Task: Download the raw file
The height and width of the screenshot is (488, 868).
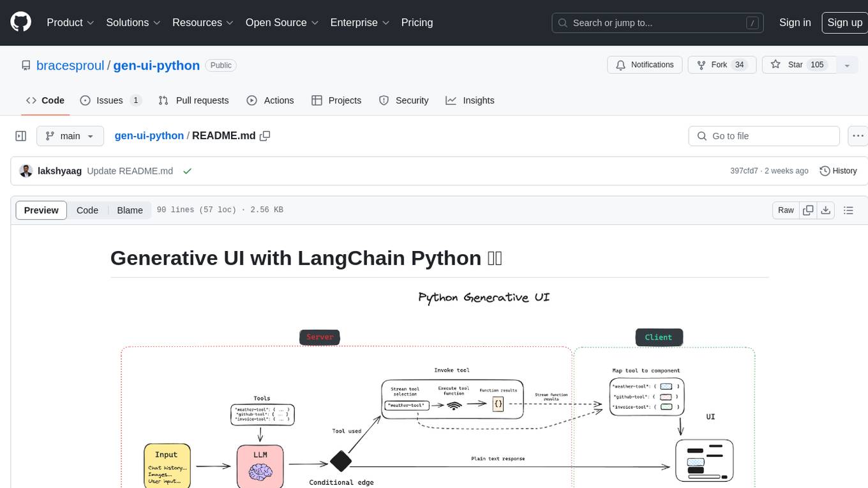Action: pos(825,210)
